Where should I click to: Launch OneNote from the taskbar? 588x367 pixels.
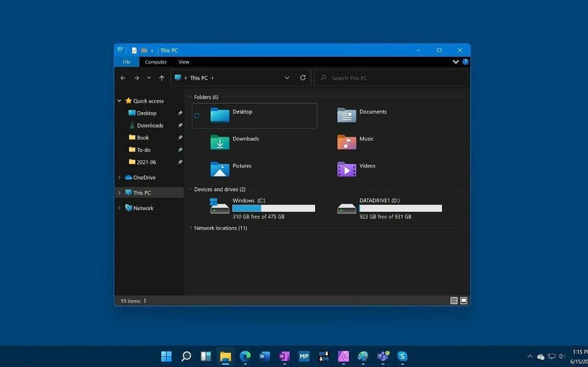[284, 356]
